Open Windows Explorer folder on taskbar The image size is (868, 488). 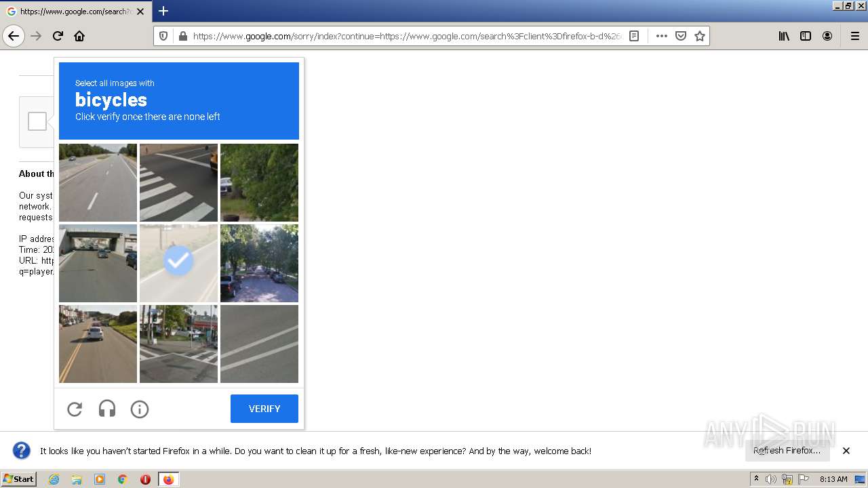click(x=77, y=479)
